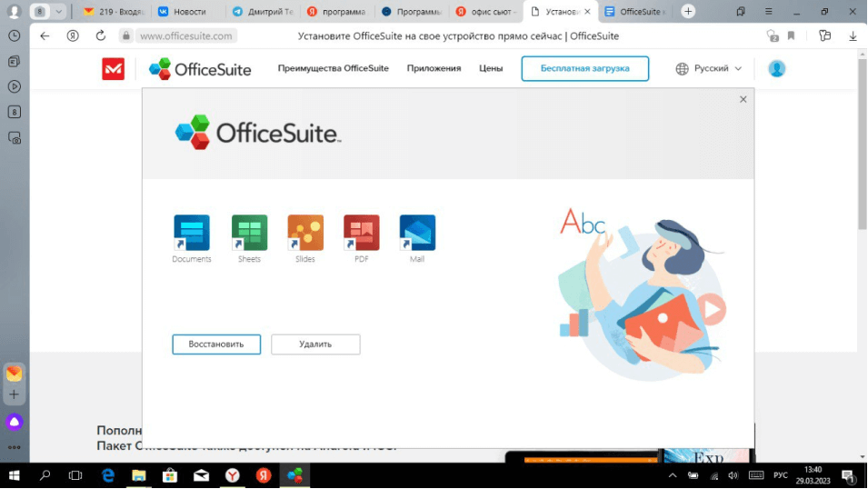Open the taskbar search magnifier
Viewport: 868px width, 489px height.
coord(45,475)
